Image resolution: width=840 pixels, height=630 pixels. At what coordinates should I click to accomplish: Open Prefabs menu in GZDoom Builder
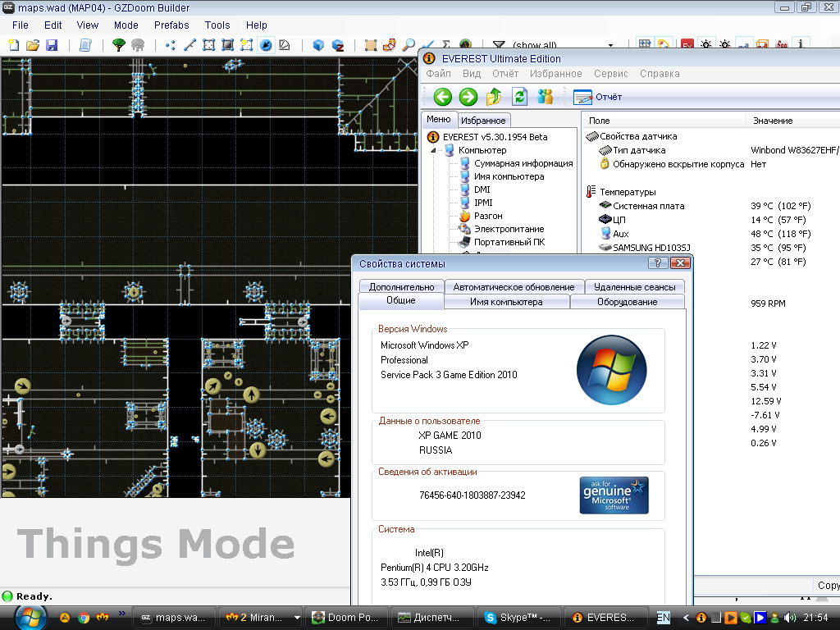pyautogui.click(x=171, y=25)
